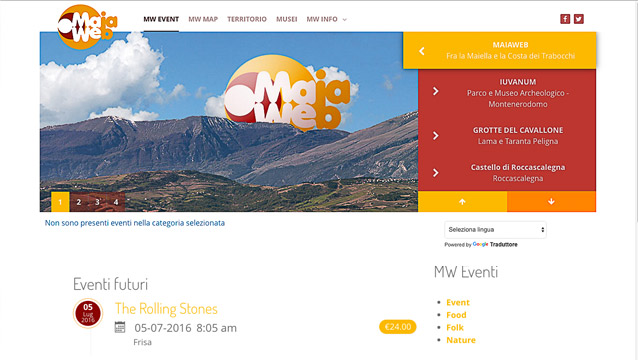Open the Twitter profile icon
The height and width of the screenshot is (360, 638).
pos(579,19)
